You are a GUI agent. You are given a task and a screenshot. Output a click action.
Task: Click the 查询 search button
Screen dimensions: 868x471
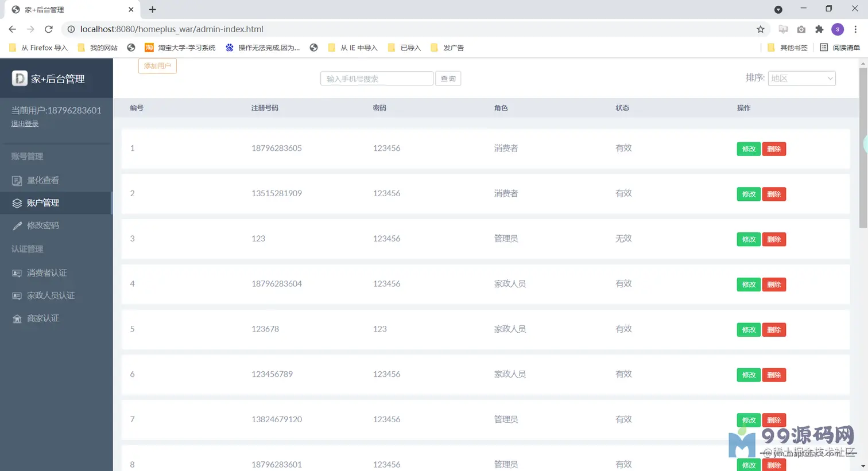[x=448, y=79]
